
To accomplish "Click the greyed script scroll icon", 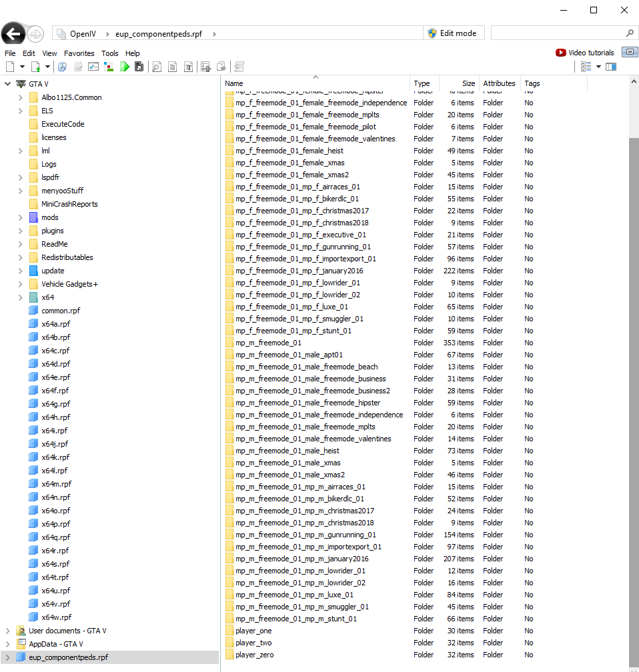I will point(239,67).
